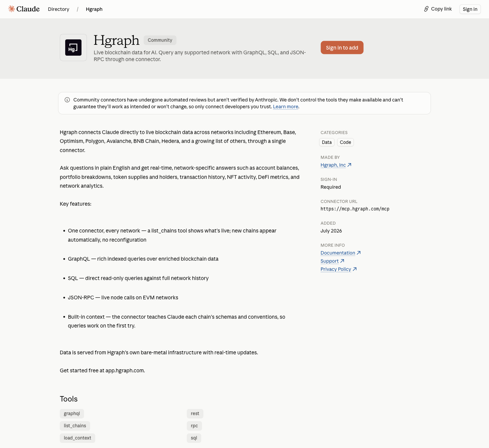Open the Hgraph, Inc maker link
The width and height of the screenshot is (489, 448).
click(x=333, y=165)
